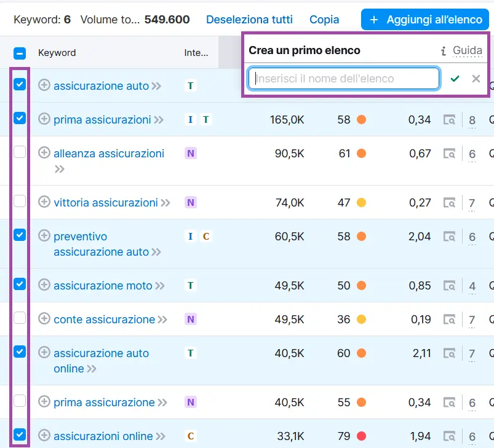Uncheck the preventivo assicurazione auto checkbox
The width and height of the screenshot is (494, 448).
20,235
